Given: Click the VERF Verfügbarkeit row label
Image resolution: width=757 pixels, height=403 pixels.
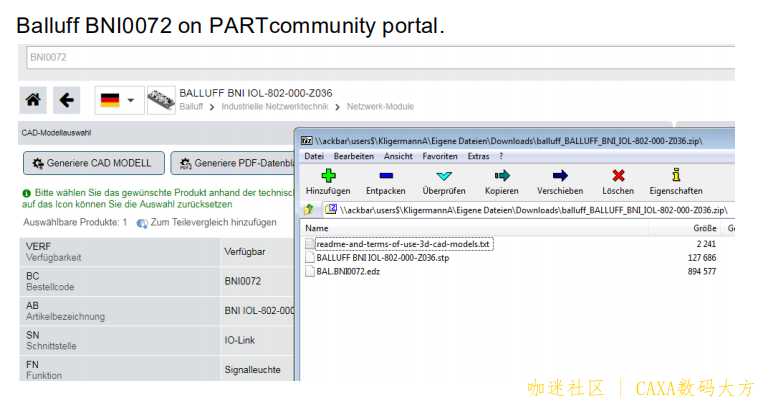Looking at the screenshot, I should (120, 252).
